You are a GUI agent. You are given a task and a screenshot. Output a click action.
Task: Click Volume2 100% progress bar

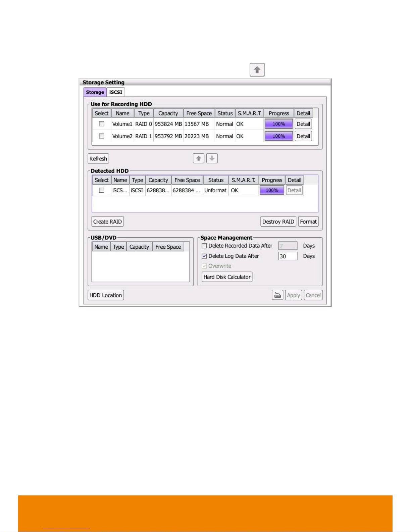pyautogui.click(x=278, y=136)
